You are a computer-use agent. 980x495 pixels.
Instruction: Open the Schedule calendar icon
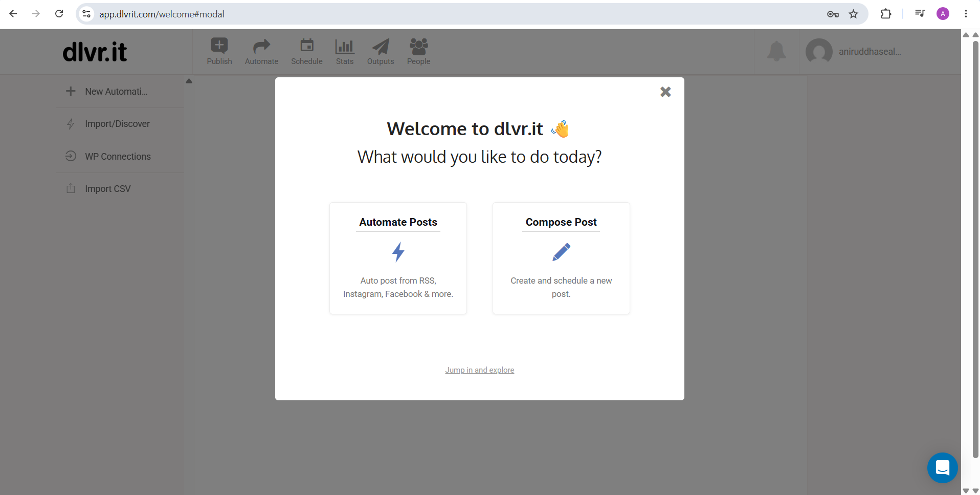(x=307, y=46)
